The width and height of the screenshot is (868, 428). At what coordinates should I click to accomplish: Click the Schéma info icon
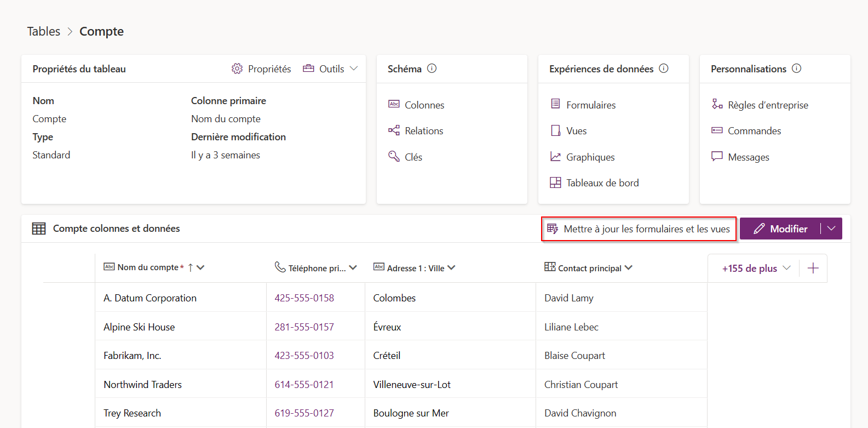432,69
